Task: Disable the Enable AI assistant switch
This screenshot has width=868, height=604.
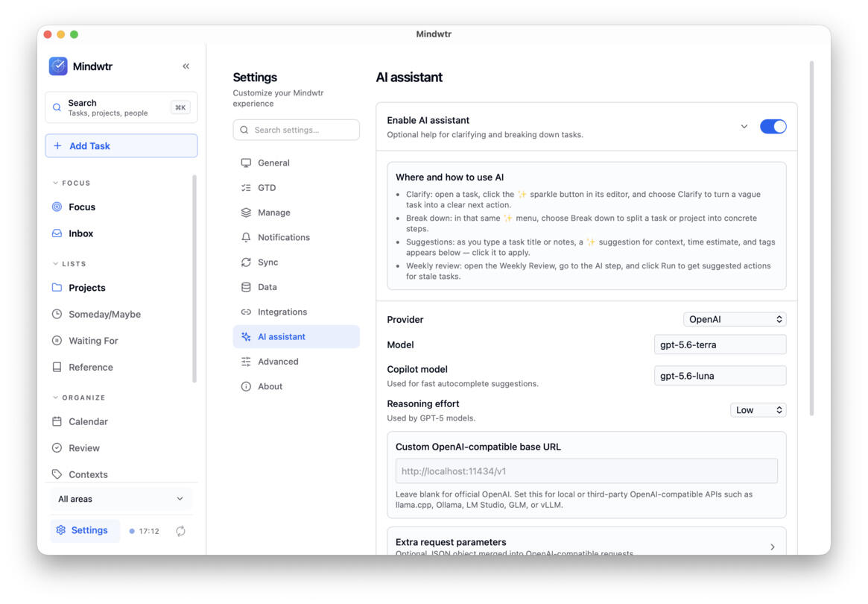Action: (773, 126)
